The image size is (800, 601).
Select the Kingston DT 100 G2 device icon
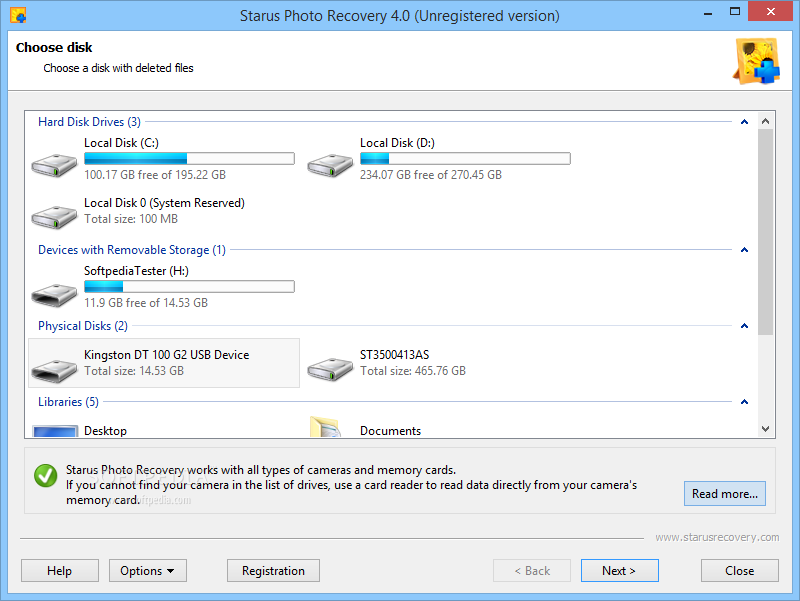[x=54, y=370]
